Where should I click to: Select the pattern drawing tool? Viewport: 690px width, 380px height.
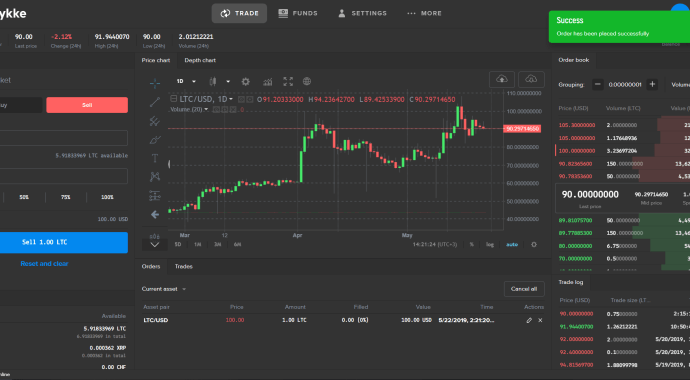155,177
